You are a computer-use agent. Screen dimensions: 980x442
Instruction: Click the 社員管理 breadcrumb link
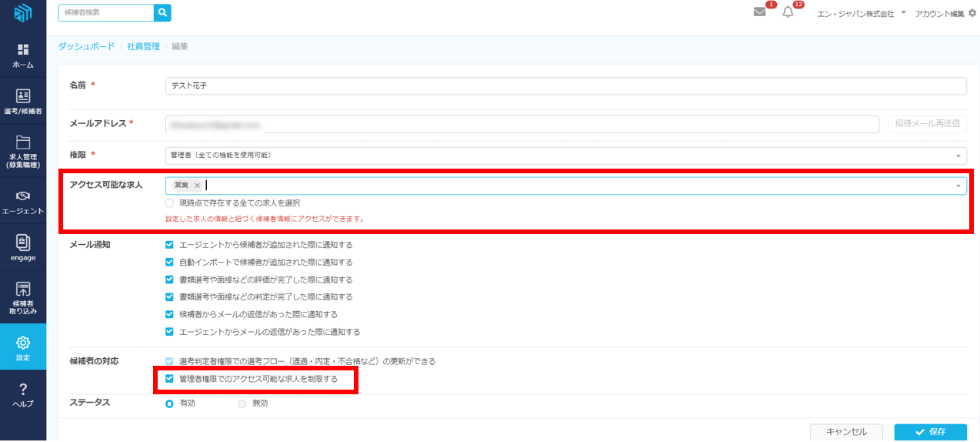point(143,46)
